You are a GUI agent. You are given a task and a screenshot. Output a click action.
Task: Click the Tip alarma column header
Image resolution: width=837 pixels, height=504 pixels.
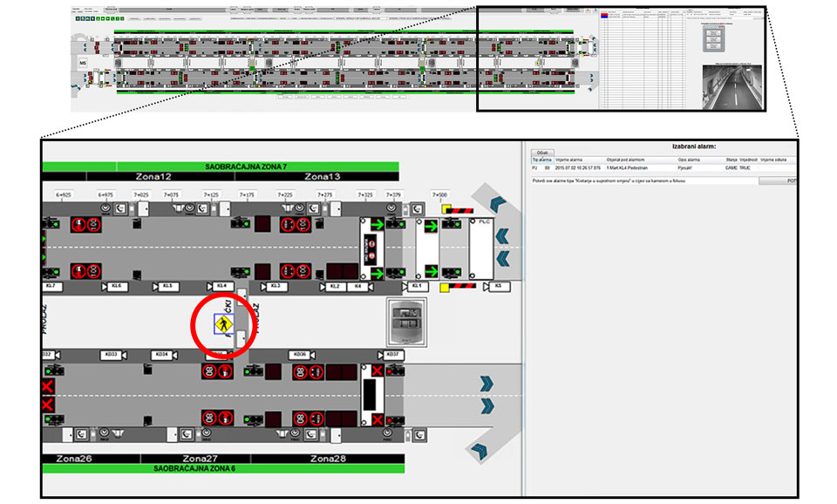[x=541, y=160]
